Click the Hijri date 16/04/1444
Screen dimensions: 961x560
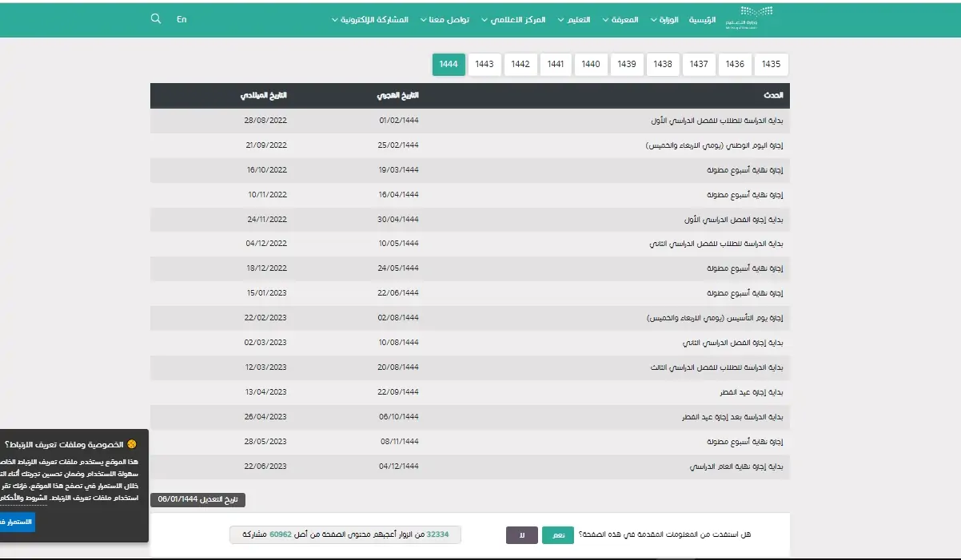click(399, 195)
